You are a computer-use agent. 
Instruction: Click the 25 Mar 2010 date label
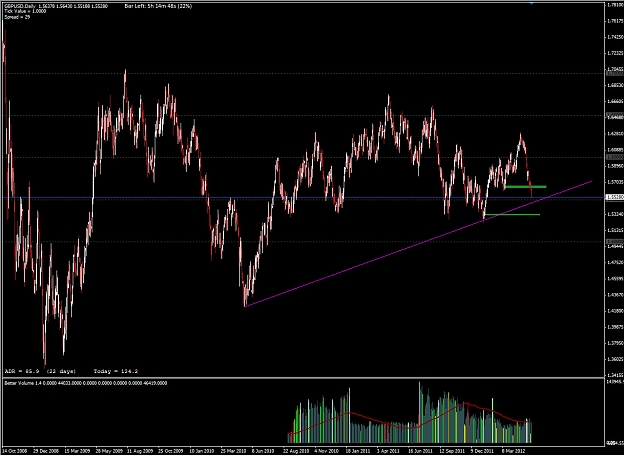234,450
